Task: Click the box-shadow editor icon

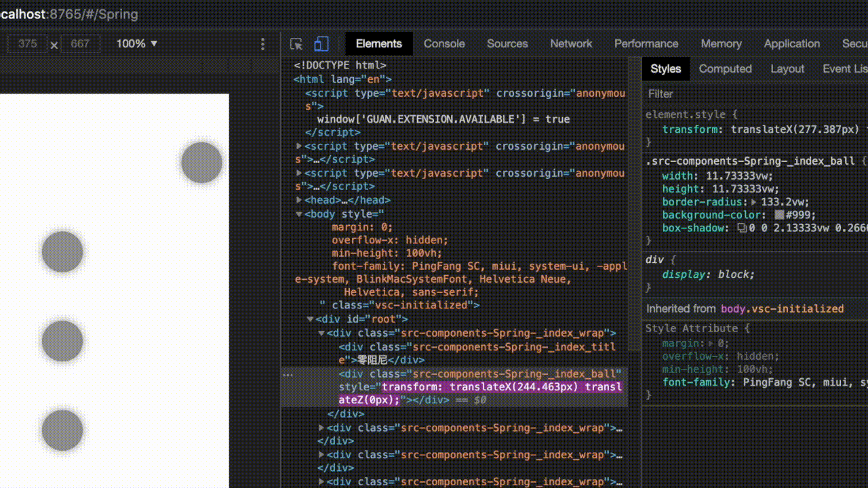Action: (742, 228)
